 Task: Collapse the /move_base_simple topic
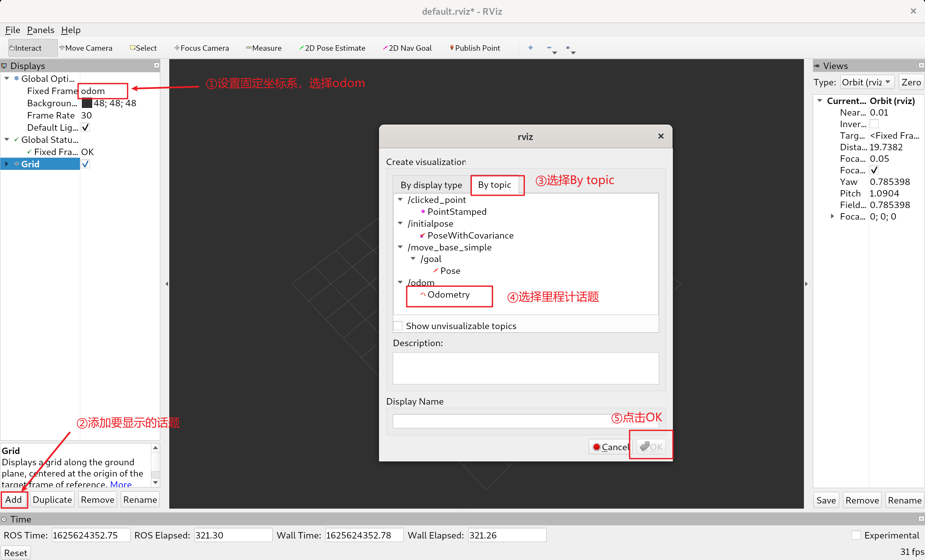coord(400,247)
